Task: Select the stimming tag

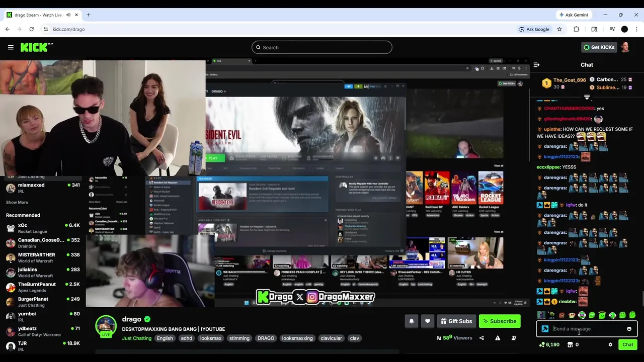Action: pyautogui.click(x=239, y=338)
